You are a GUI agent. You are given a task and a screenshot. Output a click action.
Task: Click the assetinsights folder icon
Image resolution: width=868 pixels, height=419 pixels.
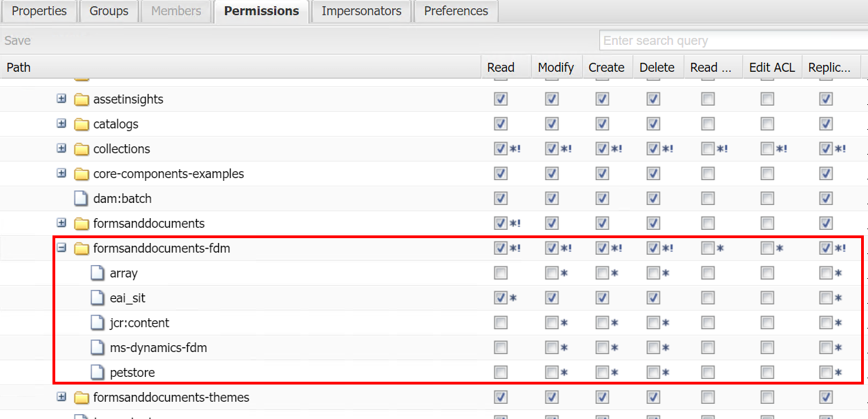(80, 99)
